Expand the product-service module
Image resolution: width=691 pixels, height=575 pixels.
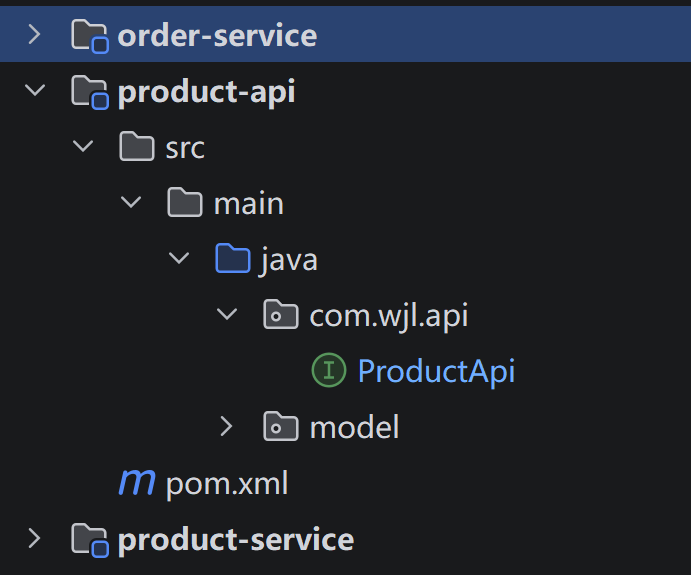(34, 538)
